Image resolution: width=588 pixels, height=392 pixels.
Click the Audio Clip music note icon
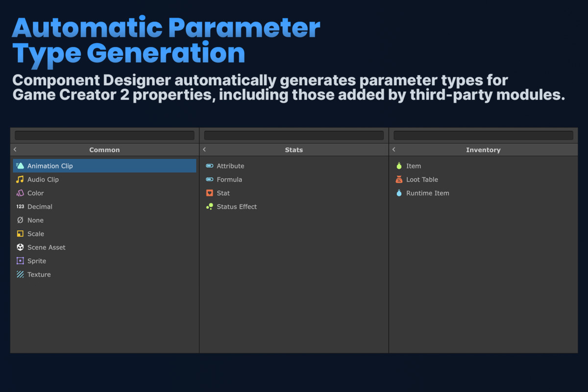(20, 179)
